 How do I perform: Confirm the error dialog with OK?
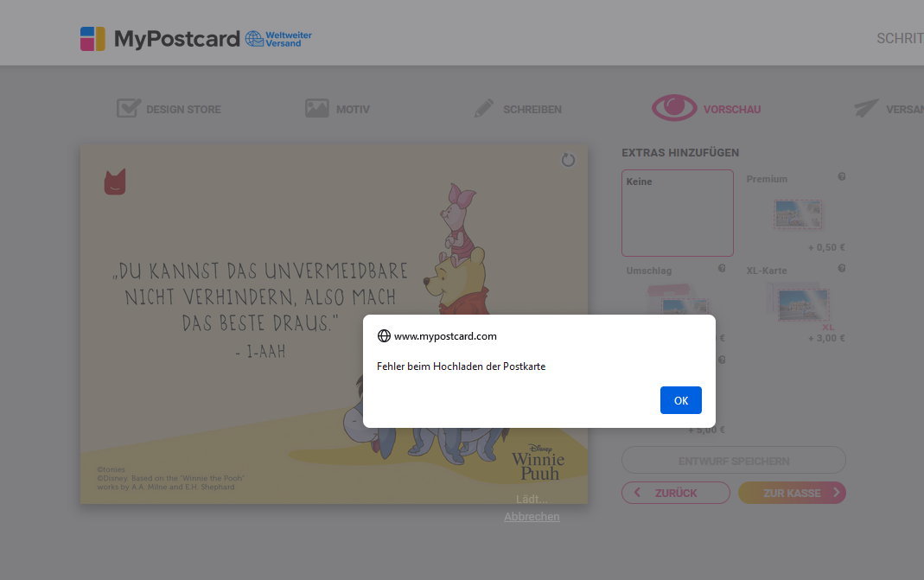[680, 400]
